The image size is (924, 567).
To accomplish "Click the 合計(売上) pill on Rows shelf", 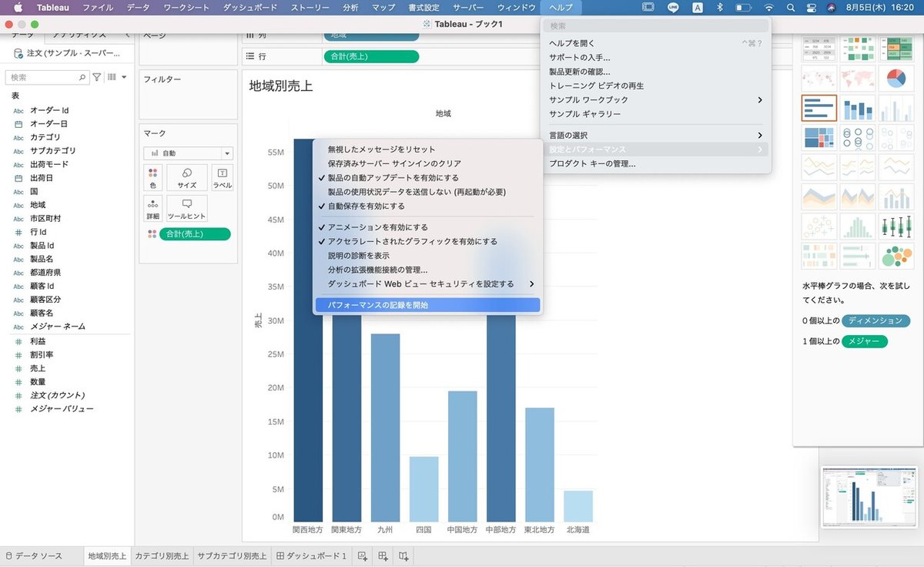I will tap(371, 56).
